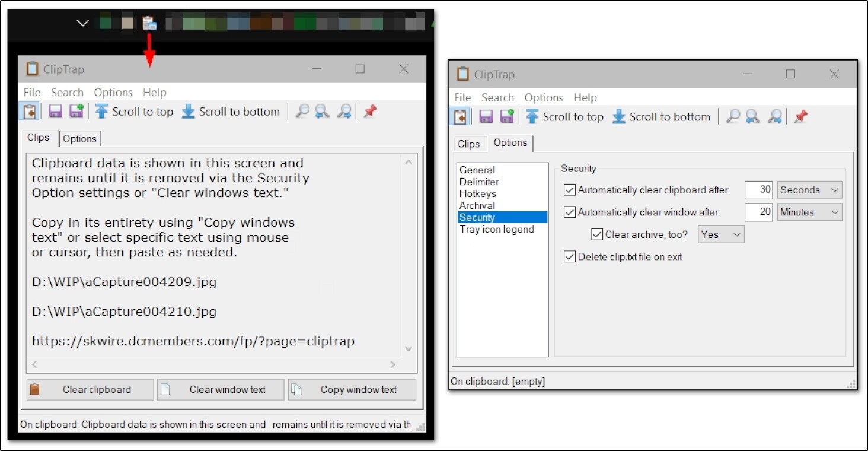Open Search menu in the Security options window
The height and width of the screenshot is (451, 868).
pyautogui.click(x=497, y=98)
